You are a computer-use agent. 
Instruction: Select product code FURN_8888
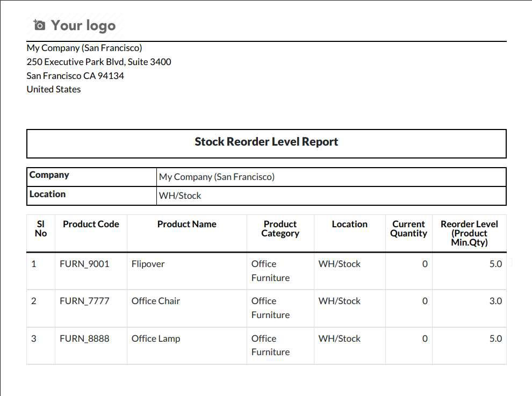click(84, 339)
